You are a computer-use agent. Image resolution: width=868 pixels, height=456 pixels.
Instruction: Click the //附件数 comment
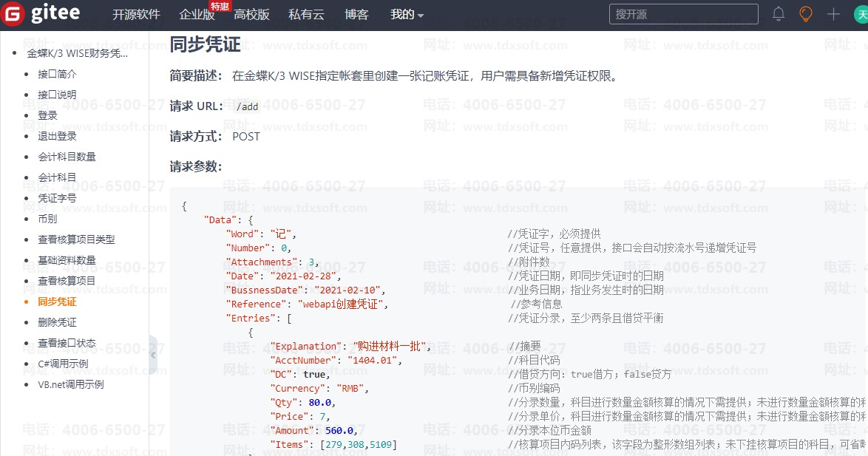point(529,262)
